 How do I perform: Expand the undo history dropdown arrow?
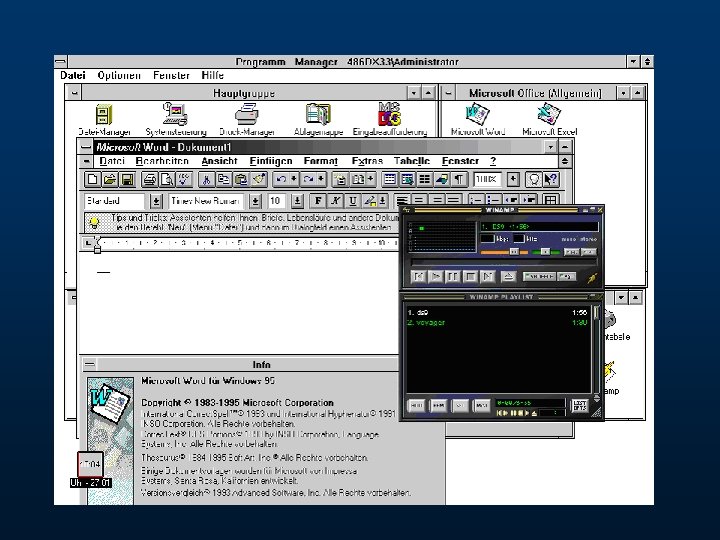point(293,179)
